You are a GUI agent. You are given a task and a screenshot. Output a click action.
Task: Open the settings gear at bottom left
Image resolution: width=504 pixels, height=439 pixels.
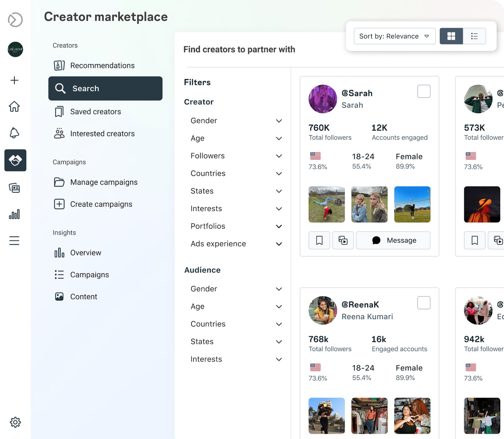(14, 422)
